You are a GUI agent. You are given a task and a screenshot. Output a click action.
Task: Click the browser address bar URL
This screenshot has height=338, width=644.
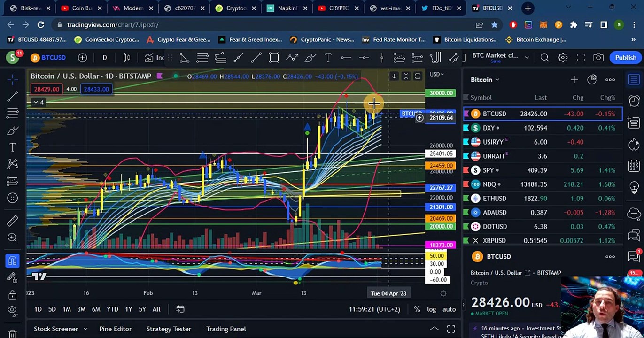point(113,25)
